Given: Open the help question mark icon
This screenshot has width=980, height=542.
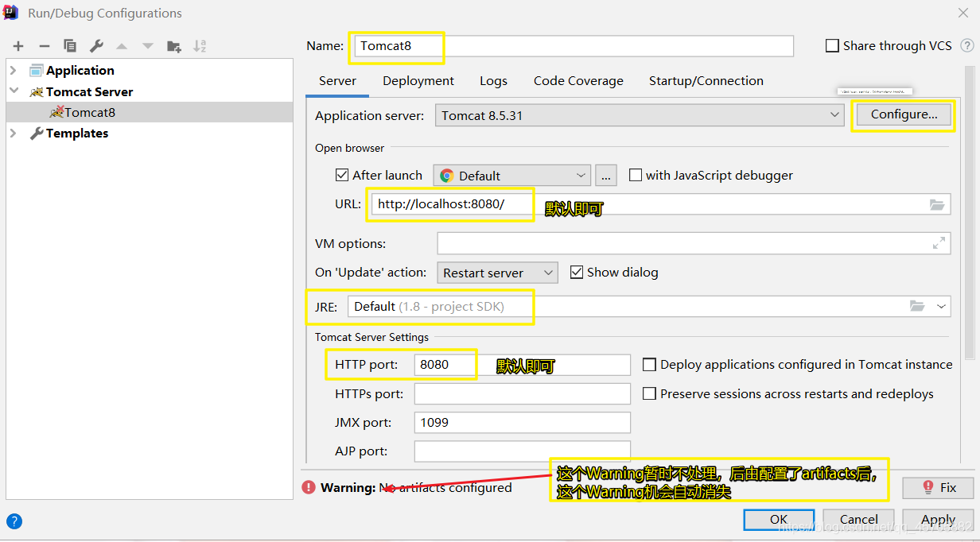Looking at the screenshot, I should click(x=14, y=521).
